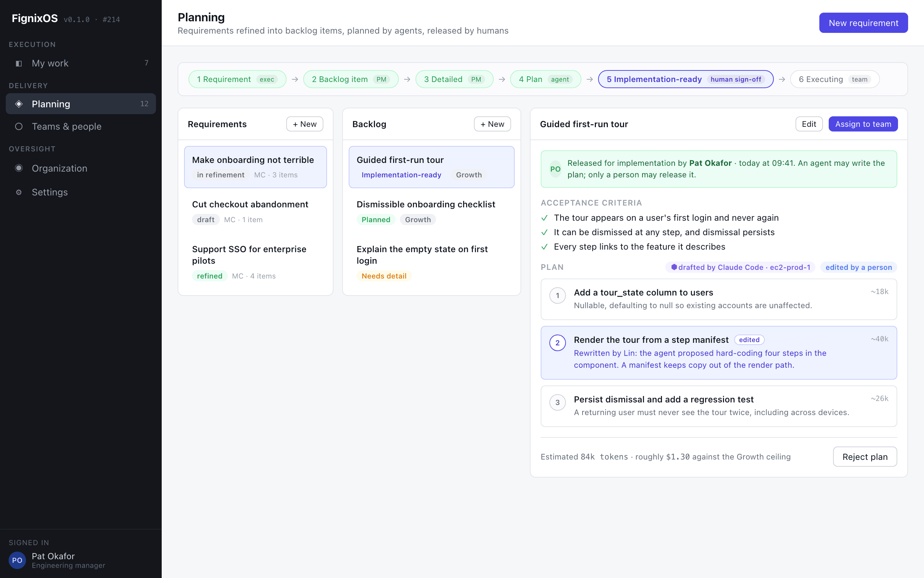Screen dimensions: 924x578
Task: Click the Planning diamond icon
Action: (19, 104)
